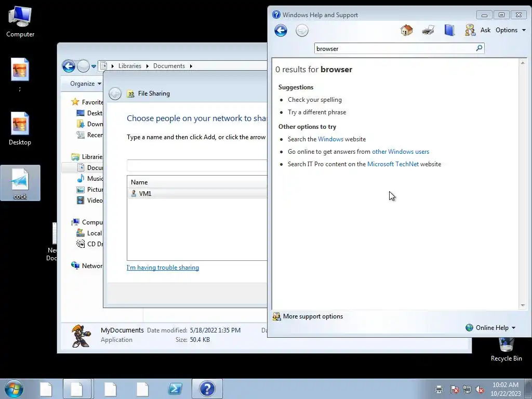Click the Ask people icon in Help
The width and height of the screenshot is (532, 399).
(x=470, y=30)
